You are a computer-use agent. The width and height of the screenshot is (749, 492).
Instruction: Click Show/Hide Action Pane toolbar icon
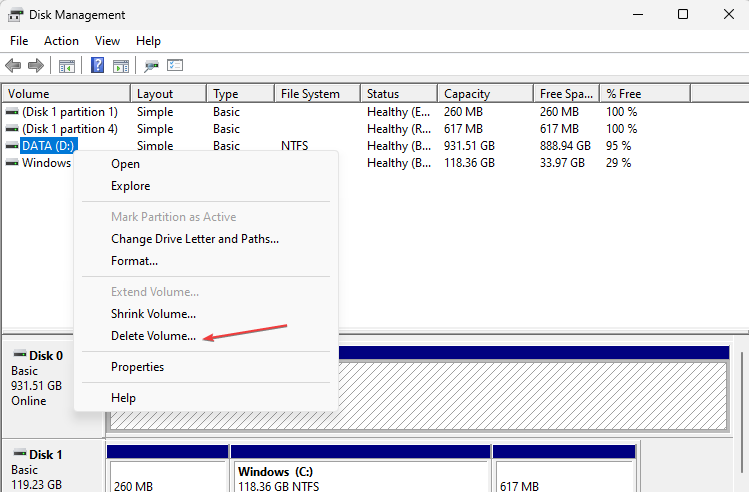point(121,65)
